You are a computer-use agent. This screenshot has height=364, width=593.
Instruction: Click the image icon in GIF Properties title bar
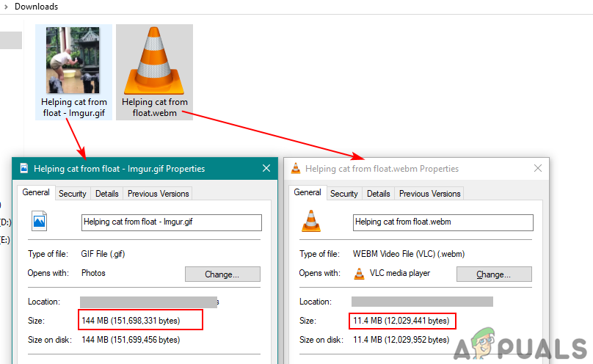[24, 168]
